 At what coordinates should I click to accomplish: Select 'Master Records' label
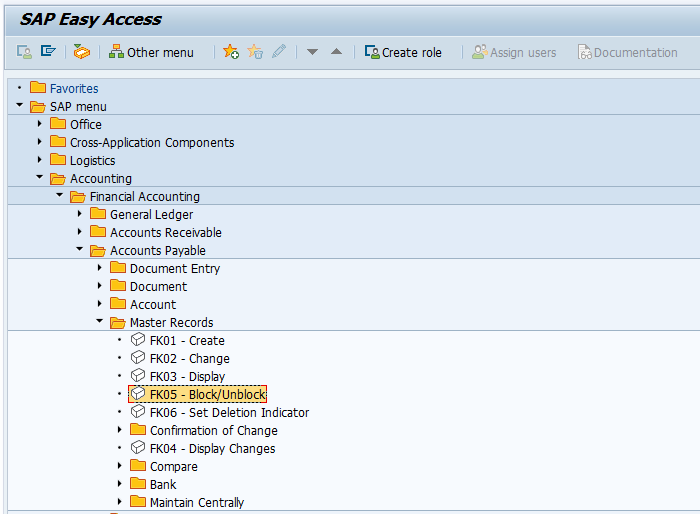tap(171, 322)
